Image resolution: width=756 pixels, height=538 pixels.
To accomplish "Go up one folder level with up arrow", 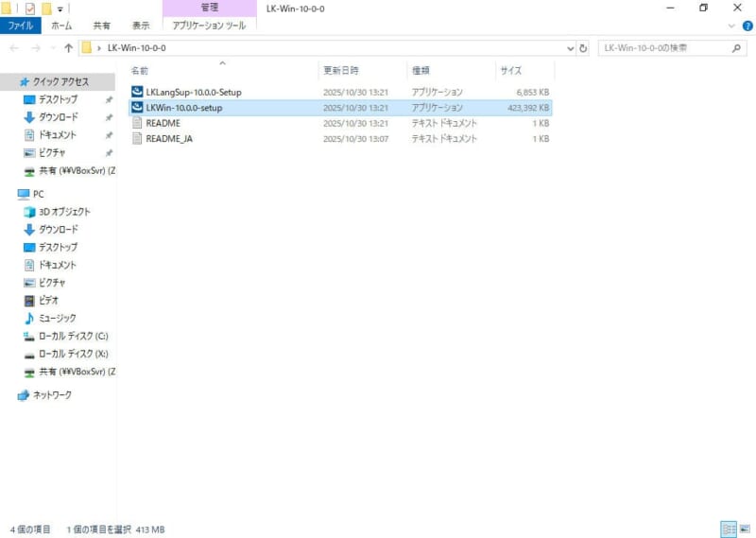I will pos(68,47).
